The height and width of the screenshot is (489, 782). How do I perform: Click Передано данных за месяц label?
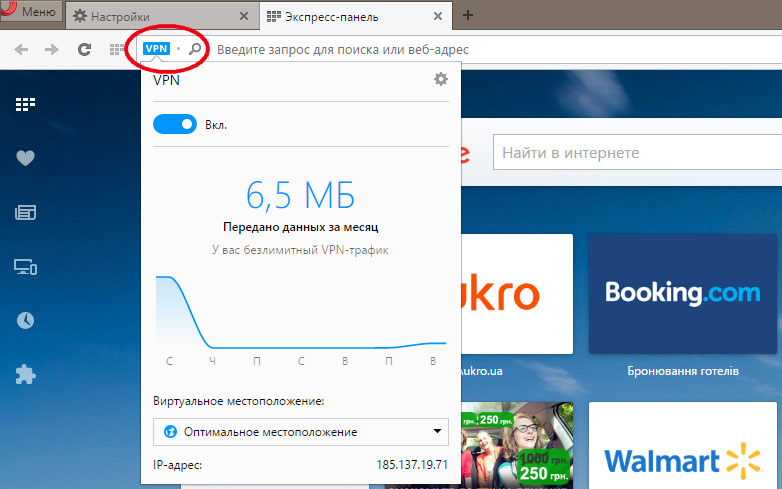301,227
